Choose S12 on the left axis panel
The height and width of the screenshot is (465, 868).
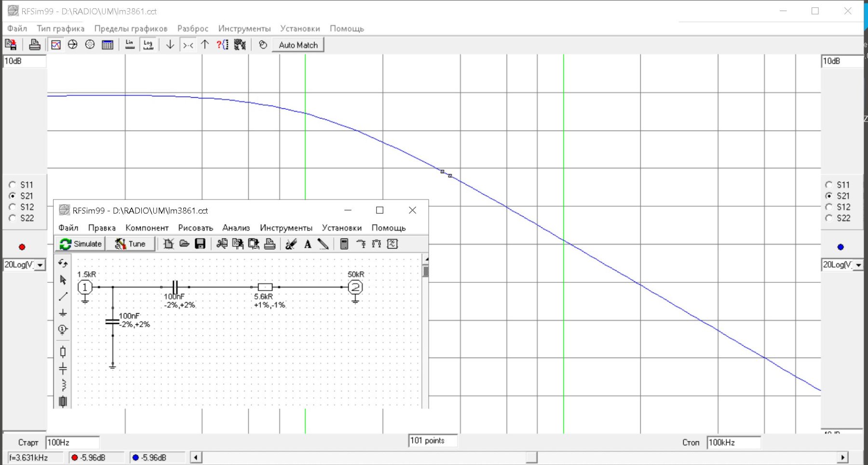click(13, 207)
